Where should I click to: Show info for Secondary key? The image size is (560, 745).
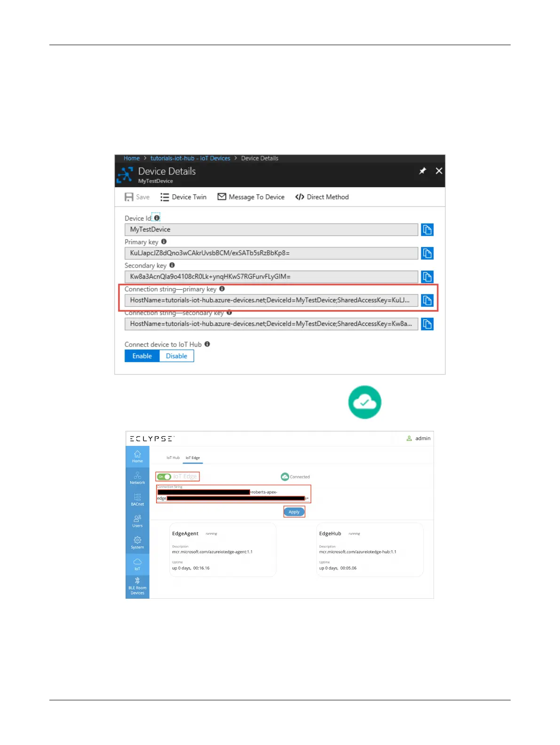tap(172, 265)
